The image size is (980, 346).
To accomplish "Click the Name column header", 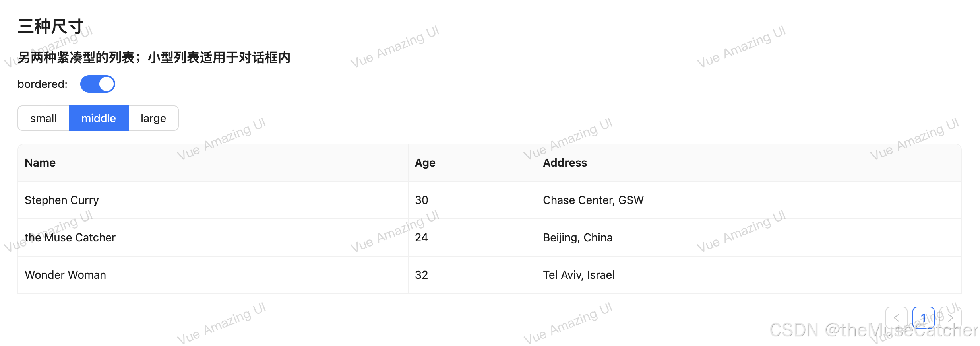I will tap(40, 163).
